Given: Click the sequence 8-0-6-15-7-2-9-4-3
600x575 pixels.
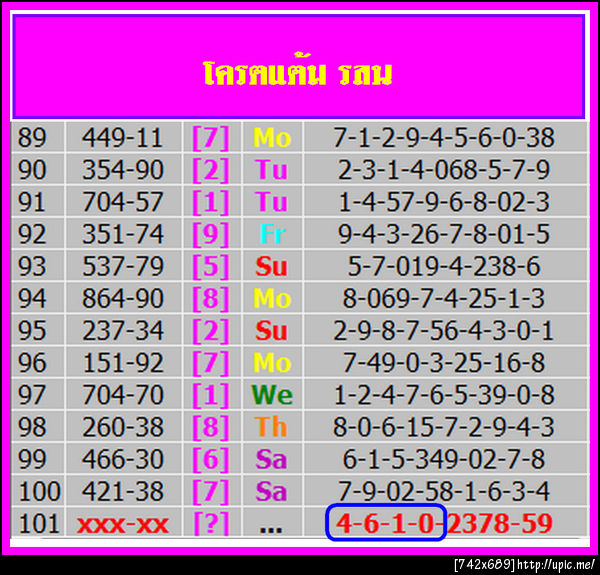Looking at the screenshot, I should pyautogui.click(x=444, y=427).
